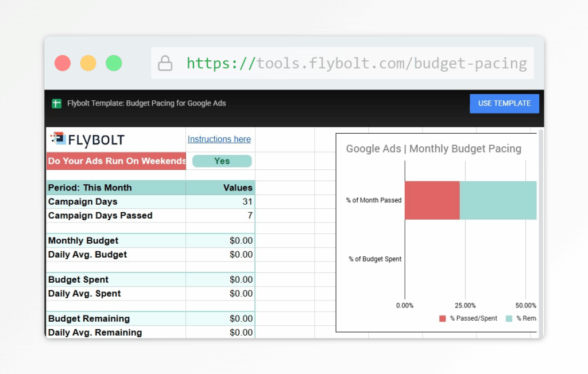Click the browser address bar URL

[356, 63]
